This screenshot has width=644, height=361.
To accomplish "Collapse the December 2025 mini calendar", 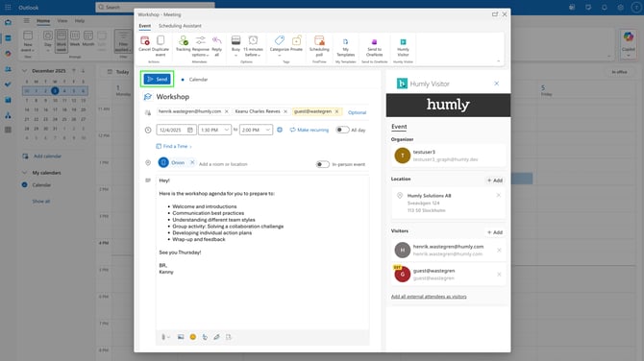I will click(24, 70).
